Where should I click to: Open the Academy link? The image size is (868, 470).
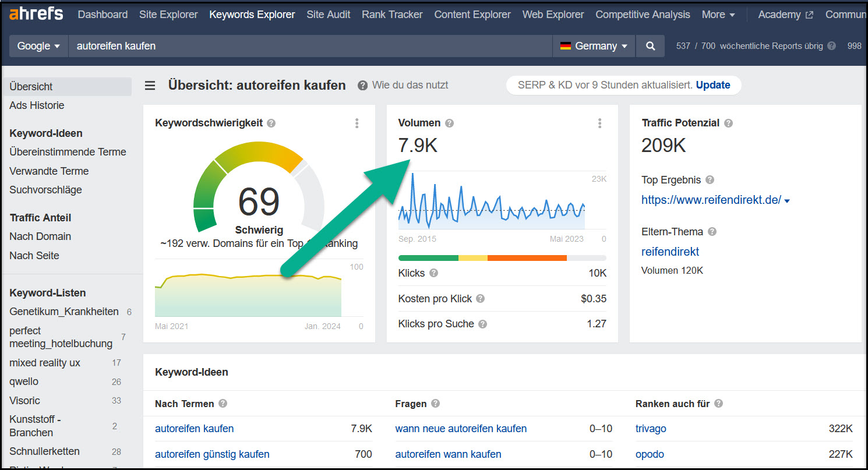pos(779,15)
